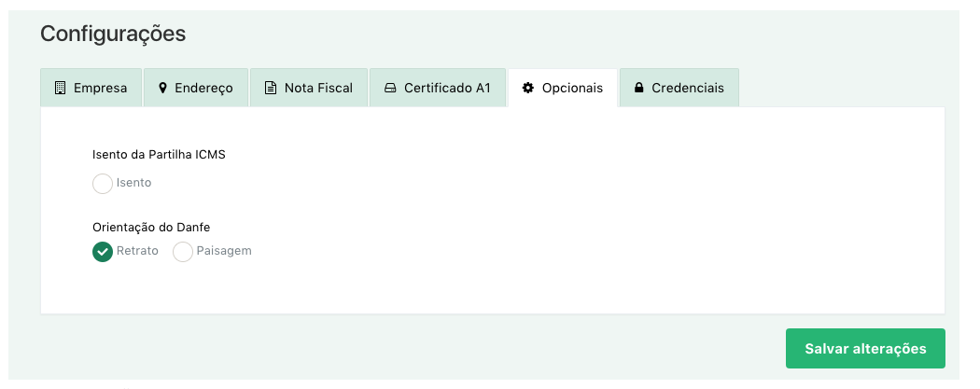Click the Isento text label
This screenshot has height=389, width=980.
133,183
